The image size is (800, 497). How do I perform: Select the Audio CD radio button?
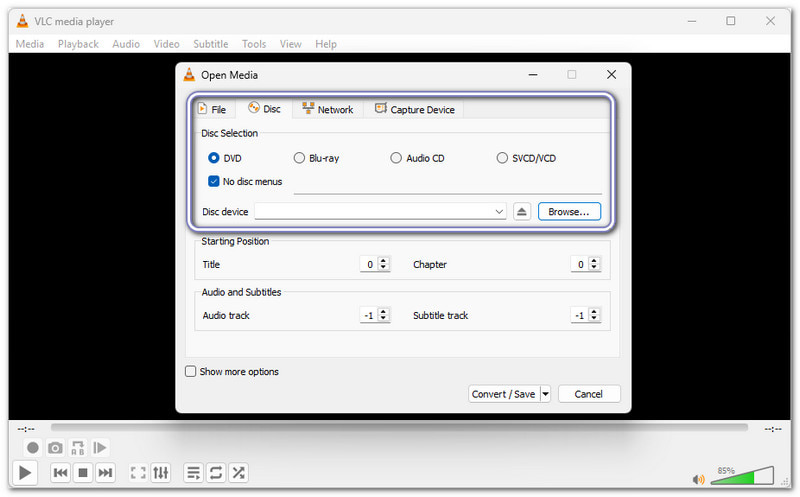point(396,158)
